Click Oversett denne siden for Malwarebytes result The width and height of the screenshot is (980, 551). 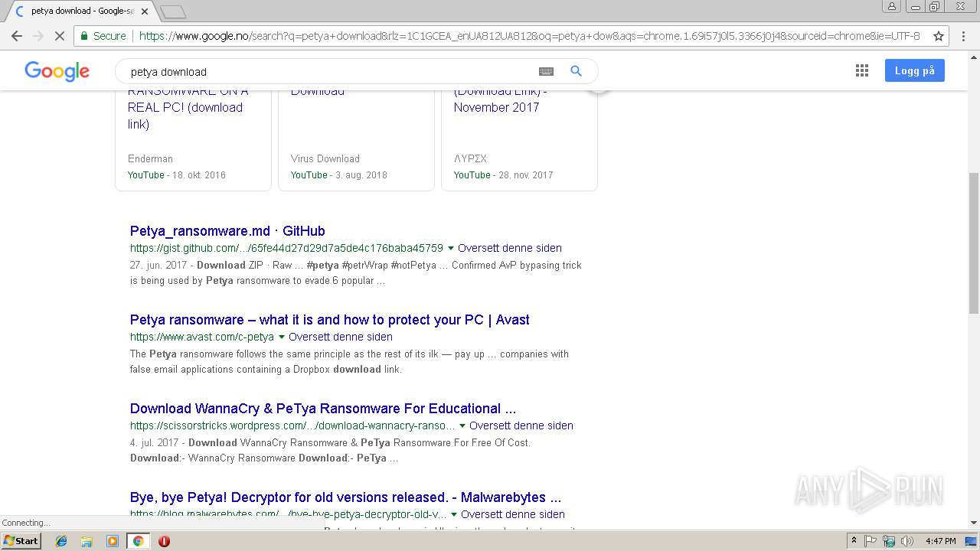point(513,514)
